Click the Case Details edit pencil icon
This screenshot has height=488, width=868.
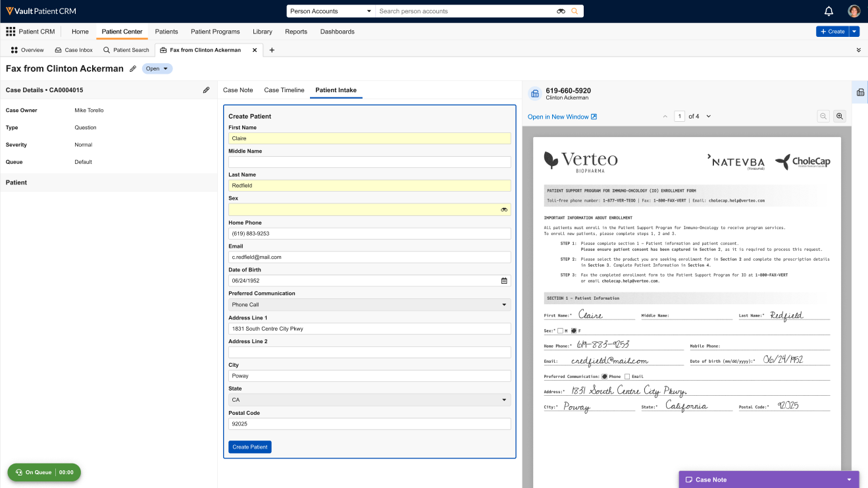[206, 90]
